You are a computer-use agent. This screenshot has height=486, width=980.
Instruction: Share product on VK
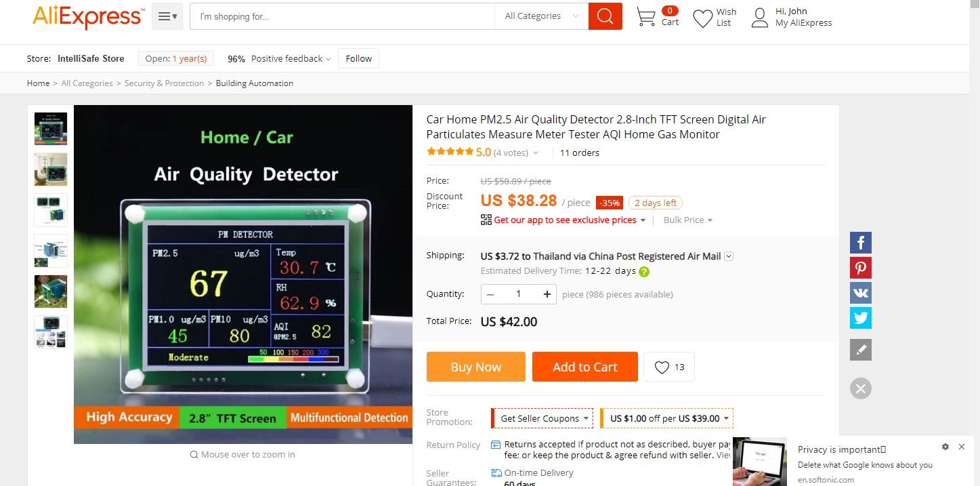point(861,293)
